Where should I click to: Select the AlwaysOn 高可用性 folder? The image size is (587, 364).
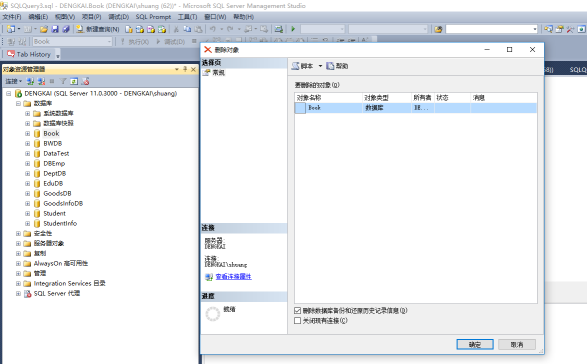click(61, 264)
